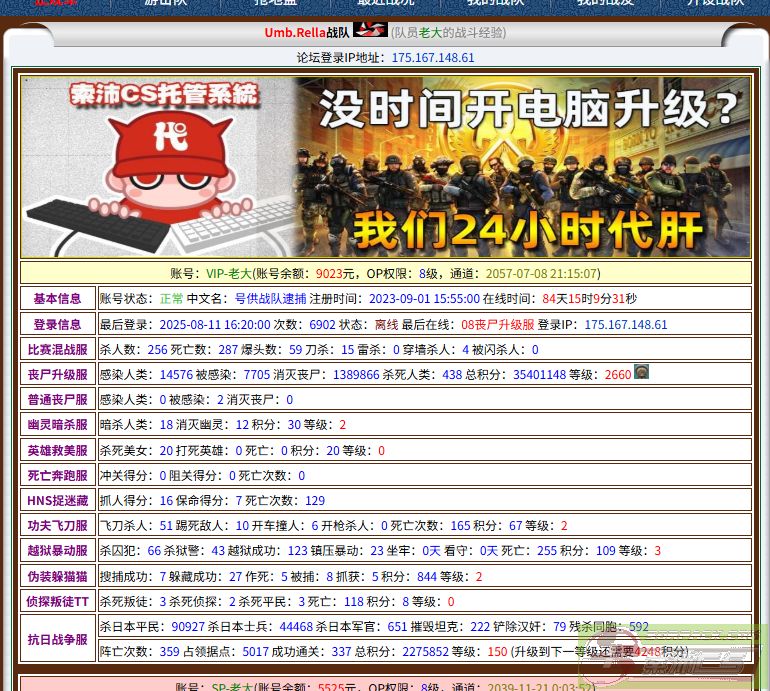The image size is (770, 691).
Task: Open the 24小时代肝 hosting system banner
Action: tap(385, 167)
